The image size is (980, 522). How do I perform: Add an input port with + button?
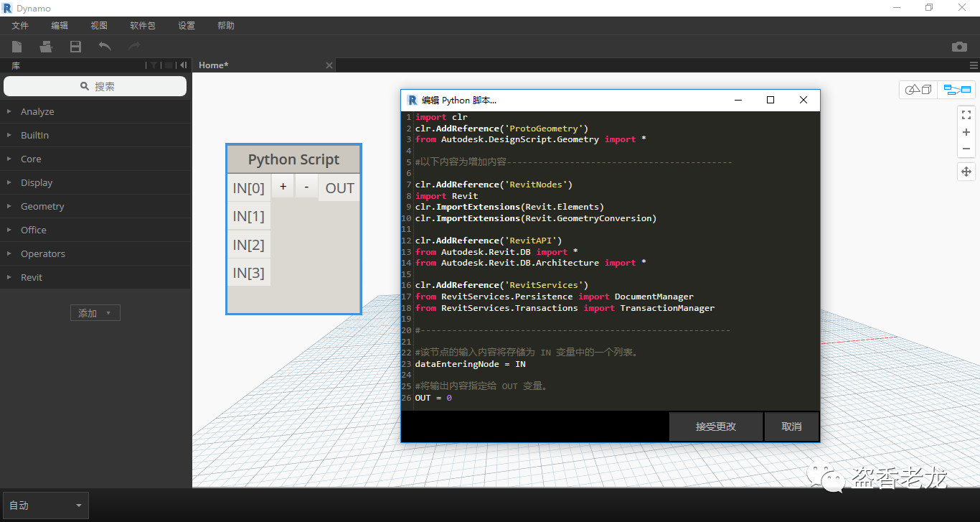(x=283, y=187)
